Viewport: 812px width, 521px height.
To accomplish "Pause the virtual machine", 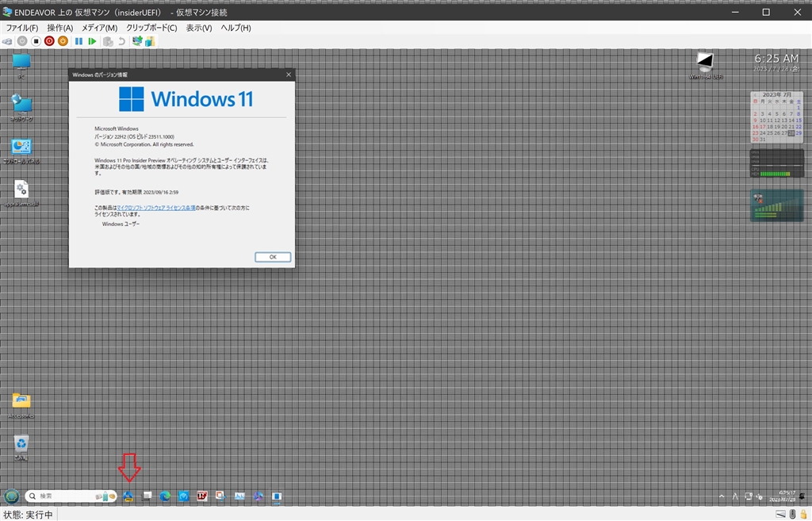I will point(79,41).
